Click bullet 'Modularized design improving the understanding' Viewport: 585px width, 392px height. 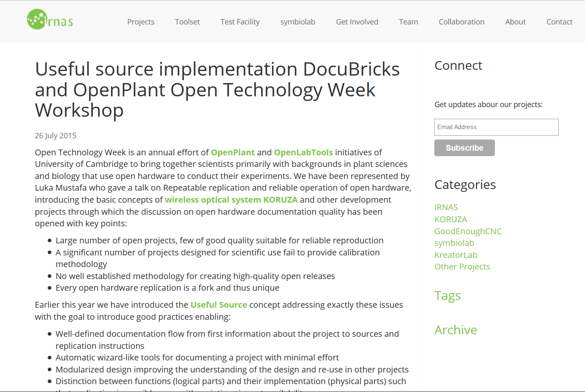232,370
